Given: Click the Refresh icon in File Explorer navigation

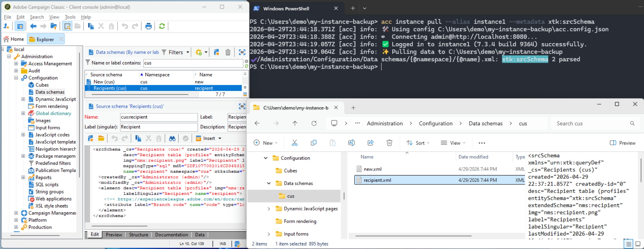Looking at the screenshot, I should click(314, 123).
